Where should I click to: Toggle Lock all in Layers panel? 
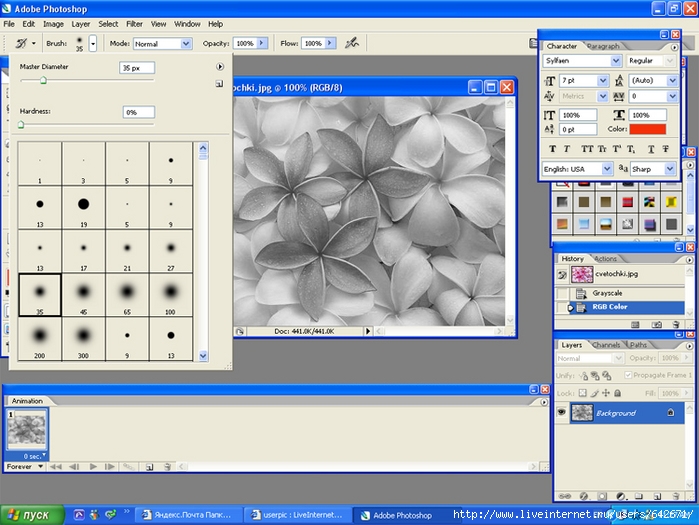[617, 393]
